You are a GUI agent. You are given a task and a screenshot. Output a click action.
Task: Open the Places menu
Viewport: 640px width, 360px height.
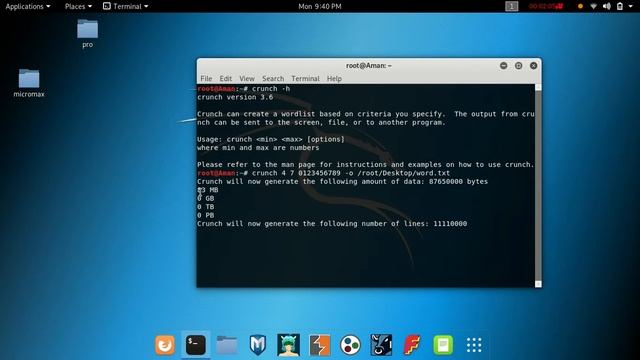pos(78,6)
